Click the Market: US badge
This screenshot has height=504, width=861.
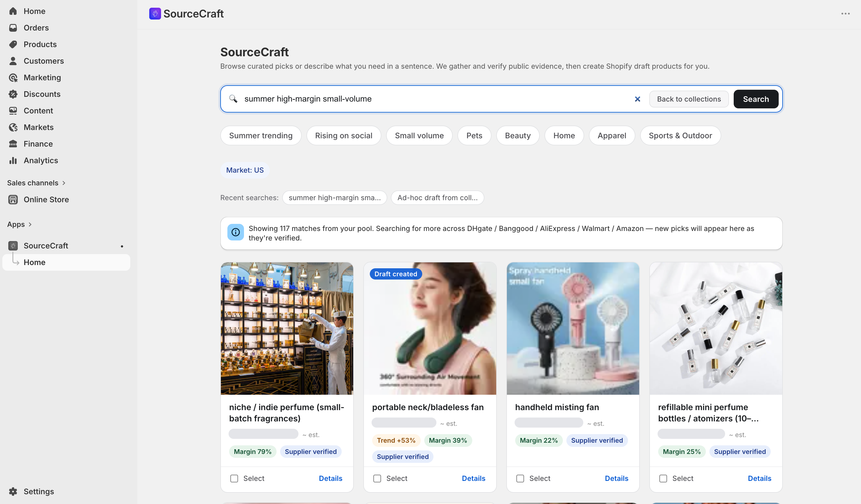pos(245,170)
